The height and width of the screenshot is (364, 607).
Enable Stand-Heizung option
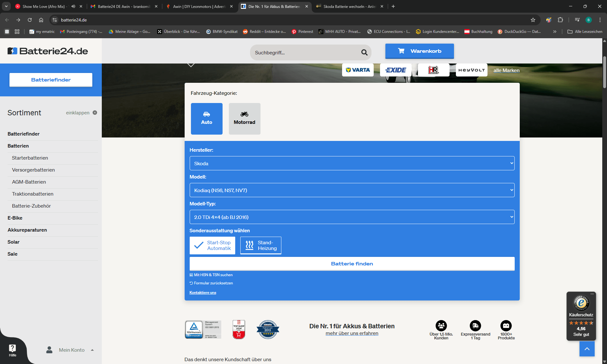tap(261, 245)
